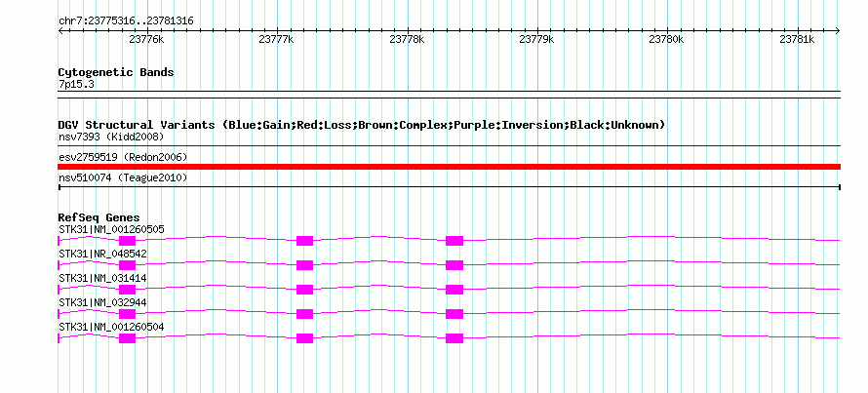Select first exon of STK31|NM_032944
Image resolution: width=868 pixels, height=393 pixels.
[x=128, y=313]
